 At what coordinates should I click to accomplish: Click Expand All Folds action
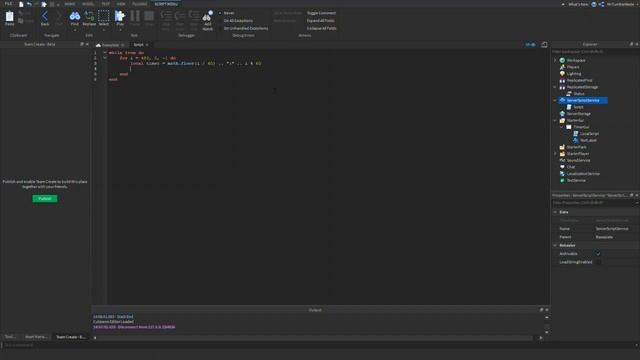coord(320,20)
